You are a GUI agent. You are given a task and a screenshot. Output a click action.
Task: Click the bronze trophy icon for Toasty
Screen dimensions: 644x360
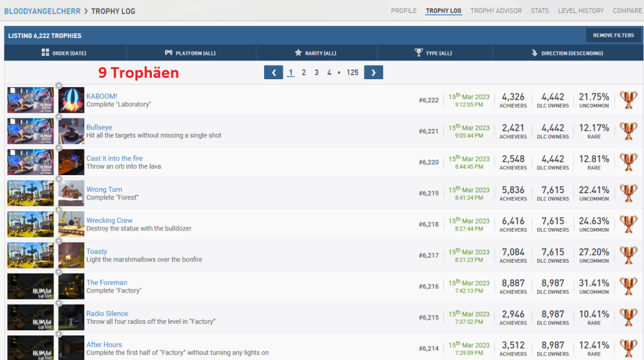coord(628,256)
